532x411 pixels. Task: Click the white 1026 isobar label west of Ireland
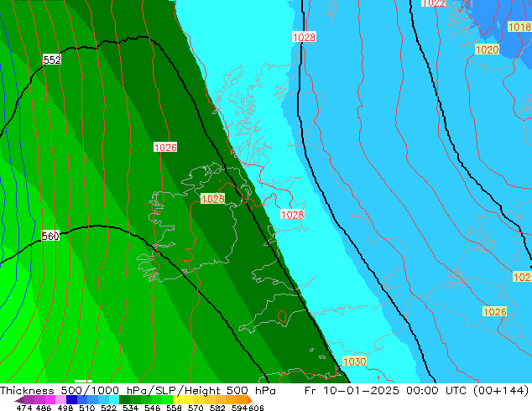pos(165,147)
